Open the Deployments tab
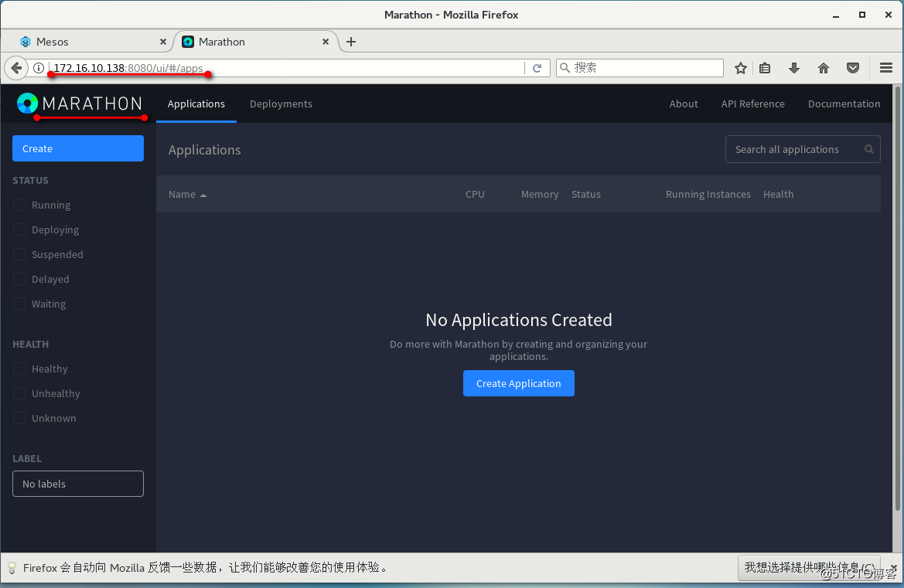Image resolution: width=904 pixels, height=588 pixels. [x=281, y=104]
